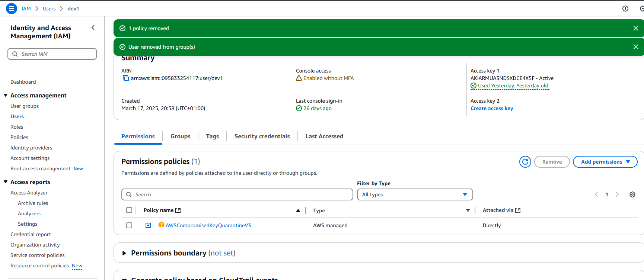Dismiss the '1 policy removed' notification
Viewport: 644px width, 280px height.
point(636,28)
